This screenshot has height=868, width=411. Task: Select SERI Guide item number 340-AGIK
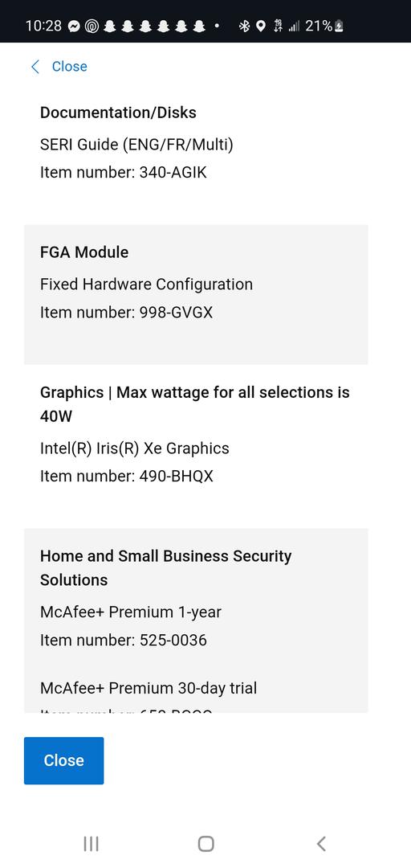pos(124,173)
